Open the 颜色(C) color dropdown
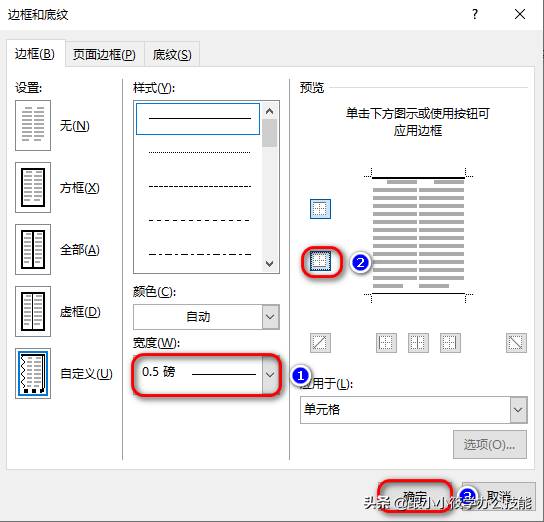 [x=206, y=317]
